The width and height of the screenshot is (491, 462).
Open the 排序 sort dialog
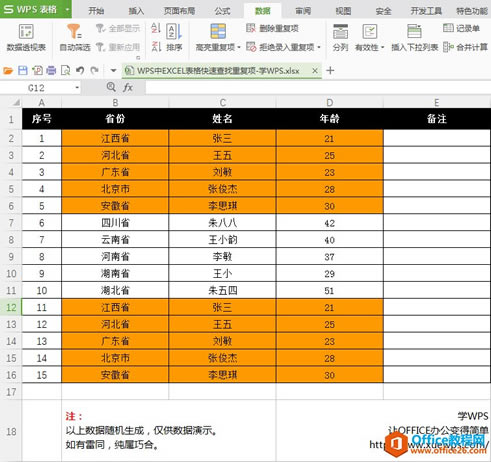[x=174, y=37]
